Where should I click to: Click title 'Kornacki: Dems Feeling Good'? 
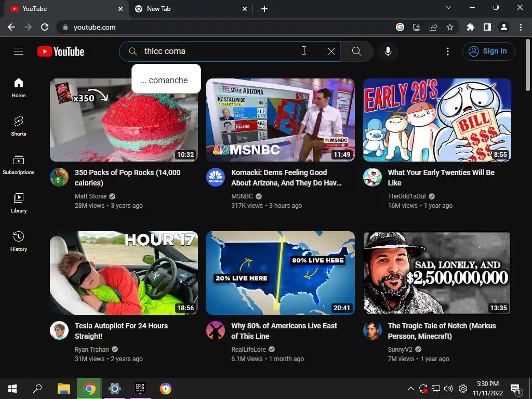[x=286, y=178]
